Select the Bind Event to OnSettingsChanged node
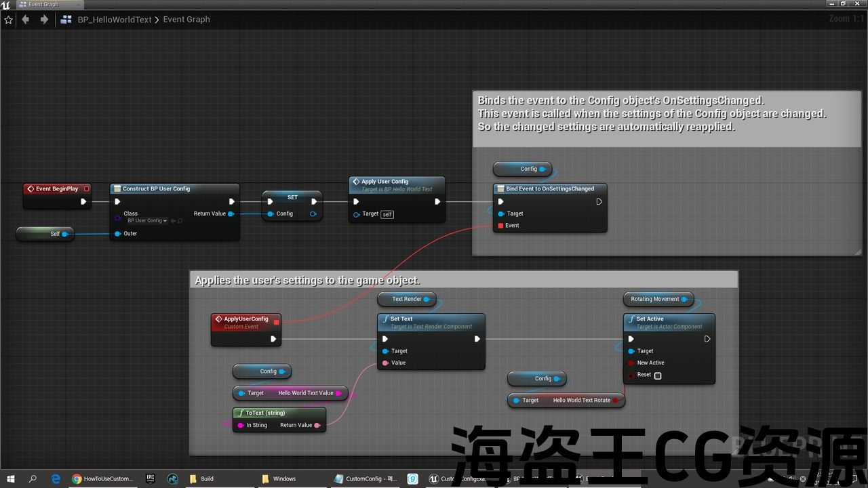Viewport: 868px width, 488px height. point(549,189)
